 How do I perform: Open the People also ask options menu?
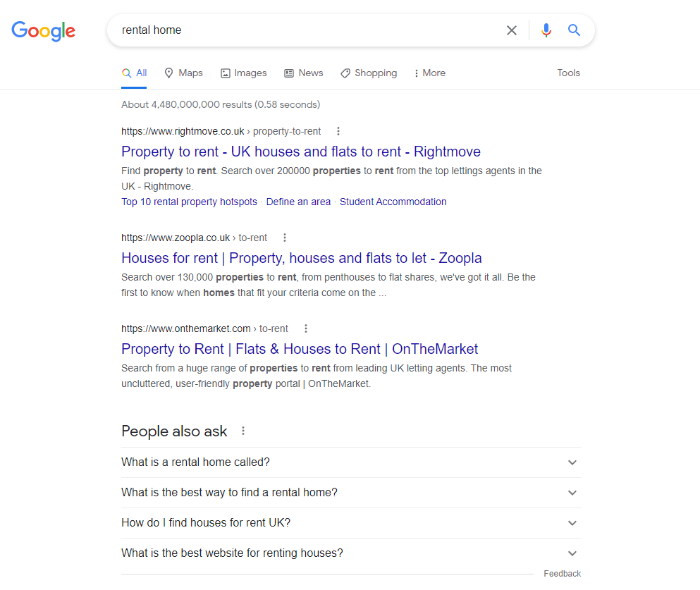[x=243, y=430]
